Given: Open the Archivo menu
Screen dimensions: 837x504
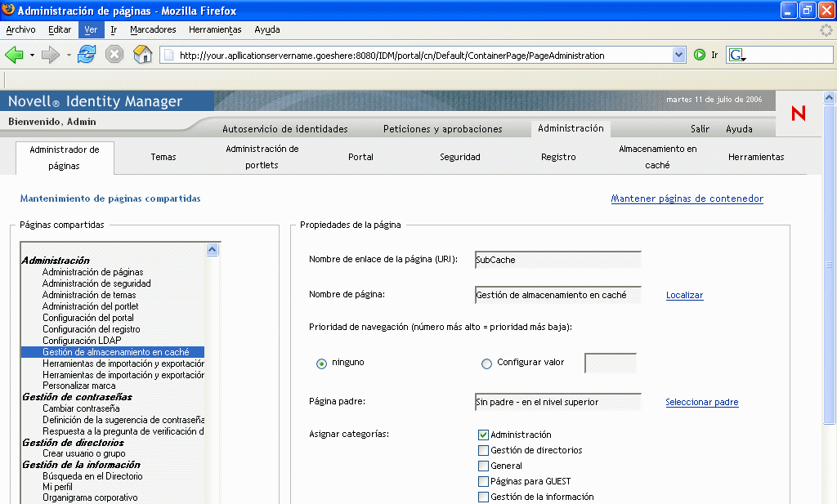Looking at the screenshot, I should (20, 30).
